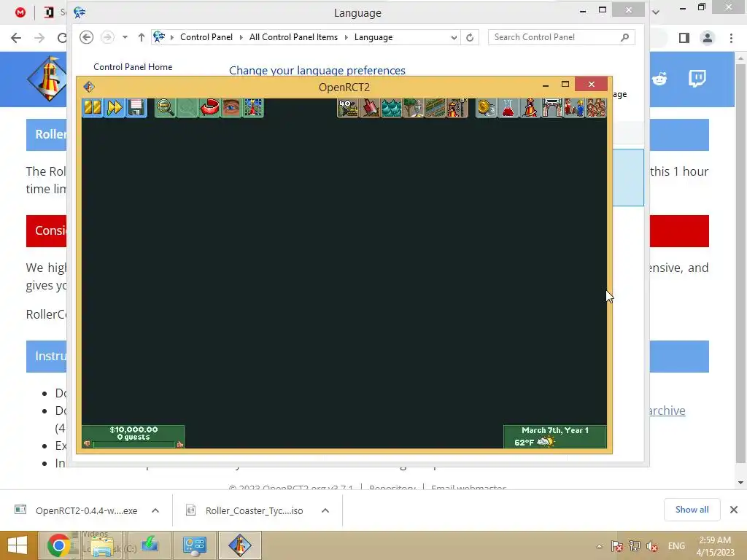
Task: Expand Roller_Coaster_Tyc iso download options chevron
Action: (x=325, y=510)
